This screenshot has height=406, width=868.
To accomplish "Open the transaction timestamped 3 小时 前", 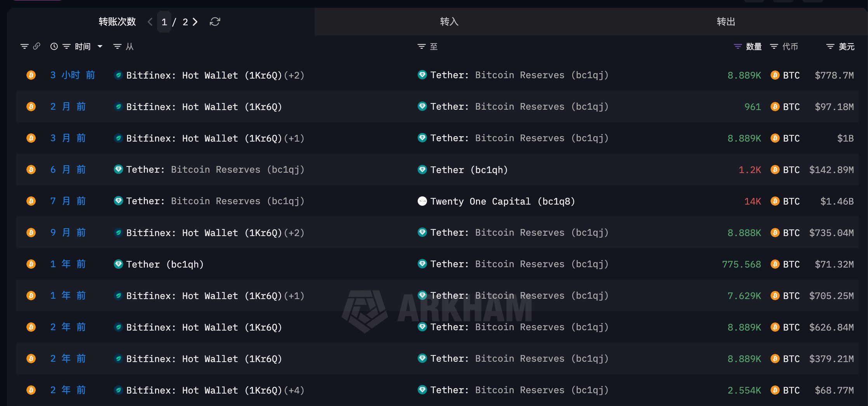I will 73,75.
